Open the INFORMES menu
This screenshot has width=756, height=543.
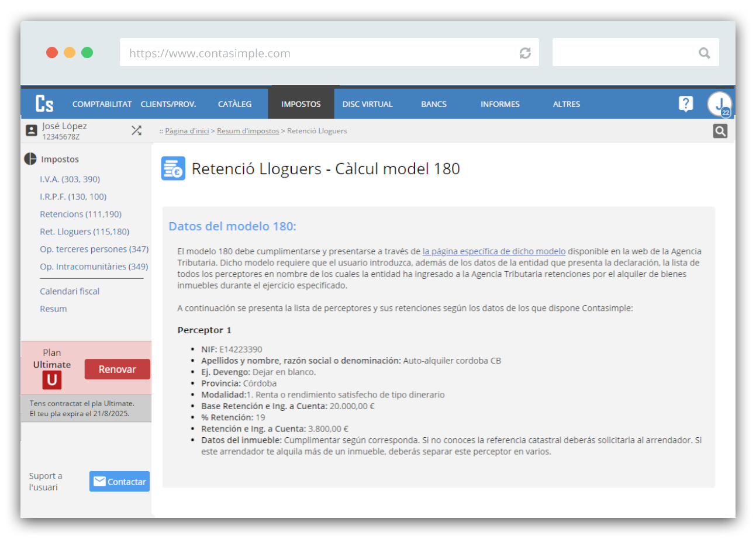tap(500, 104)
